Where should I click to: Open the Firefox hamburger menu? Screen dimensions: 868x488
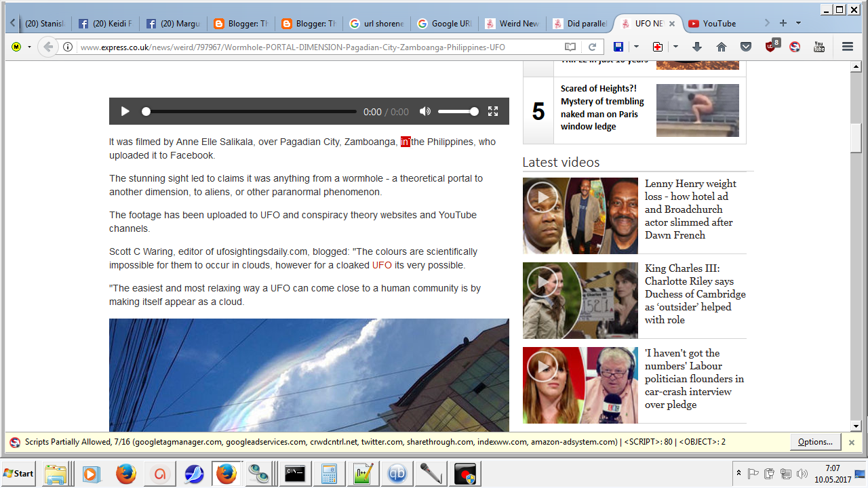pos(847,47)
